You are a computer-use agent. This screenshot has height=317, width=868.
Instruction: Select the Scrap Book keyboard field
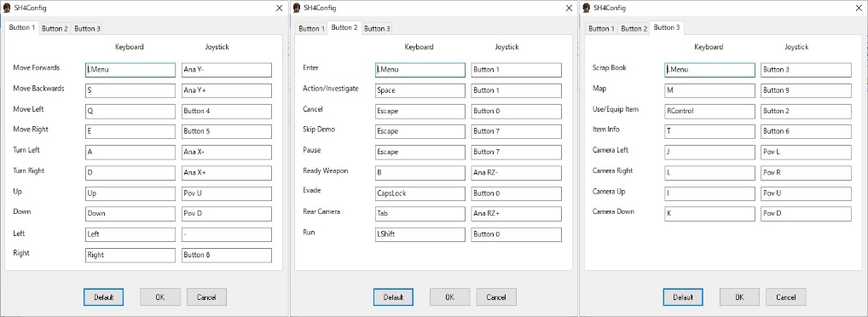tap(710, 70)
